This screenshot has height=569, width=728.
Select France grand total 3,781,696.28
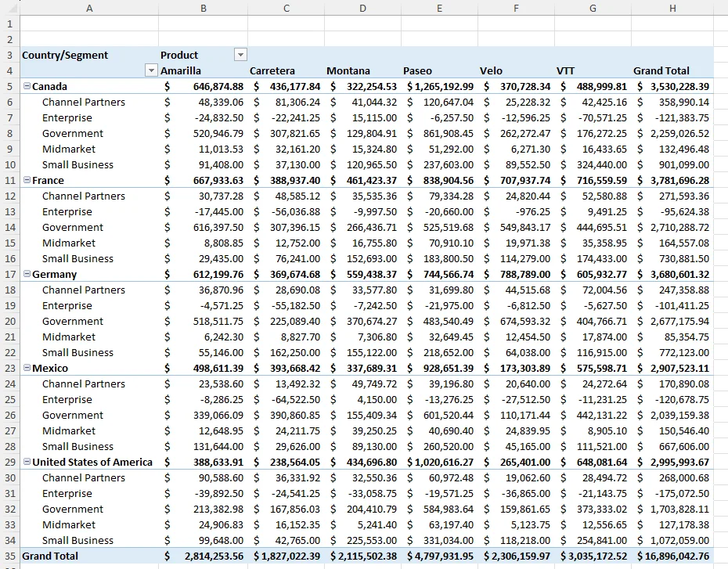point(672,180)
